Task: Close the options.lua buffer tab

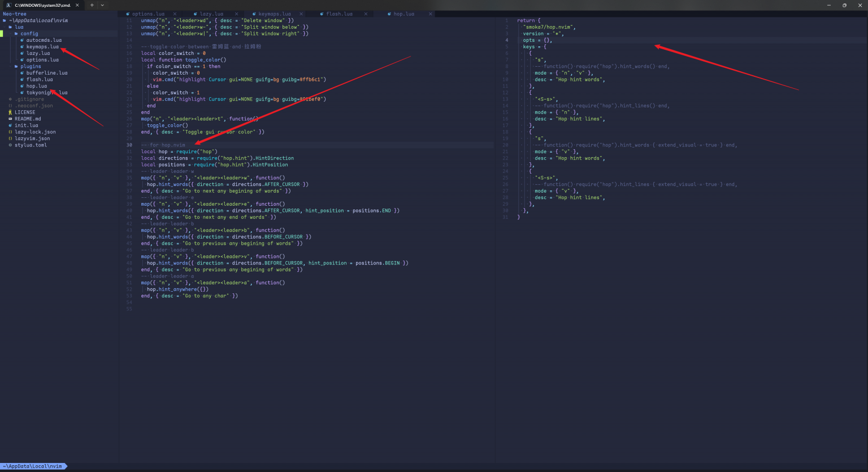Action: [175, 14]
